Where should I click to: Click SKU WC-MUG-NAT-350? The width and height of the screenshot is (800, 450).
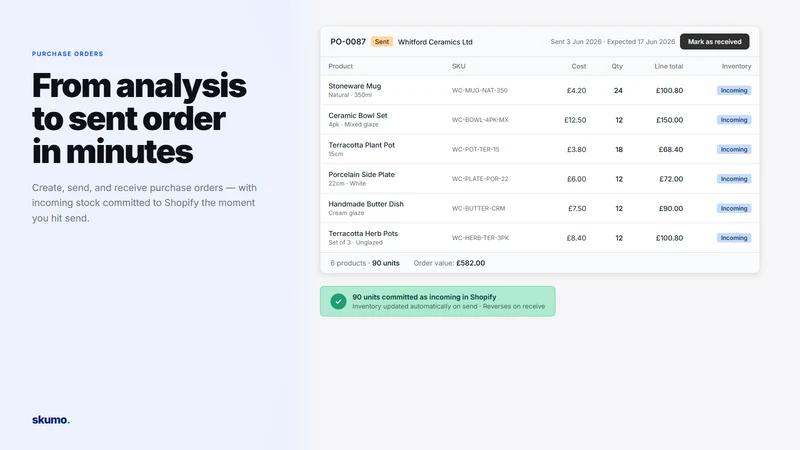pyautogui.click(x=480, y=91)
